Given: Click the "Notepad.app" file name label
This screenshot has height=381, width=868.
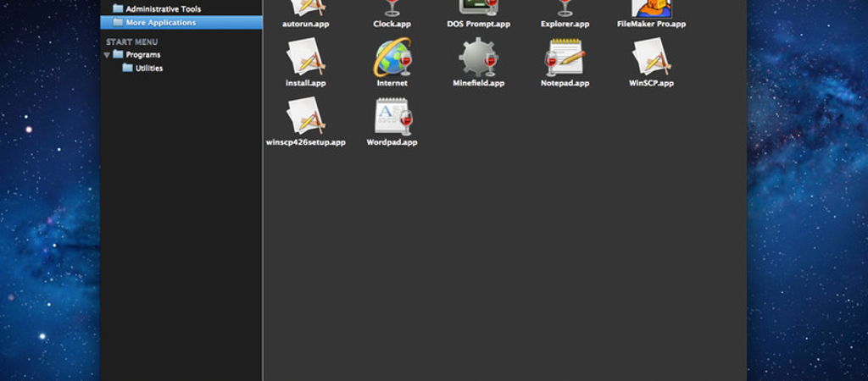Looking at the screenshot, I should [565, 83].
